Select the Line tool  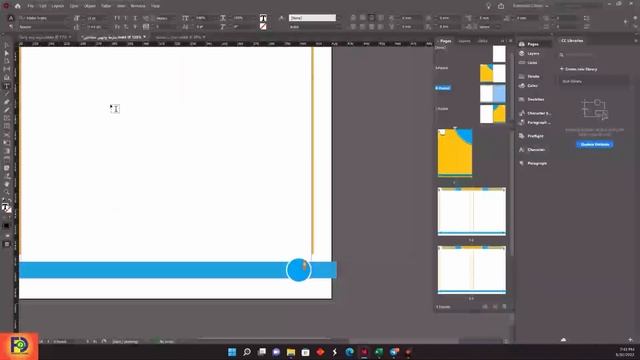coord(7,94)
